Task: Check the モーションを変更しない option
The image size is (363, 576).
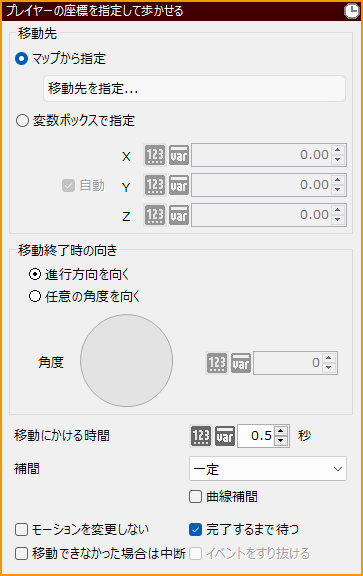Action: (x=22, y=530)
